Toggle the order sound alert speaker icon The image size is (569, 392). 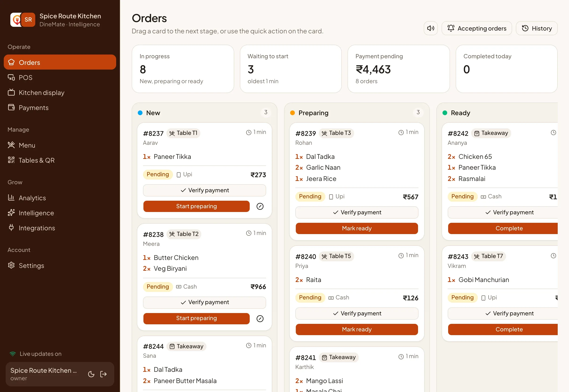click(431, 28)
